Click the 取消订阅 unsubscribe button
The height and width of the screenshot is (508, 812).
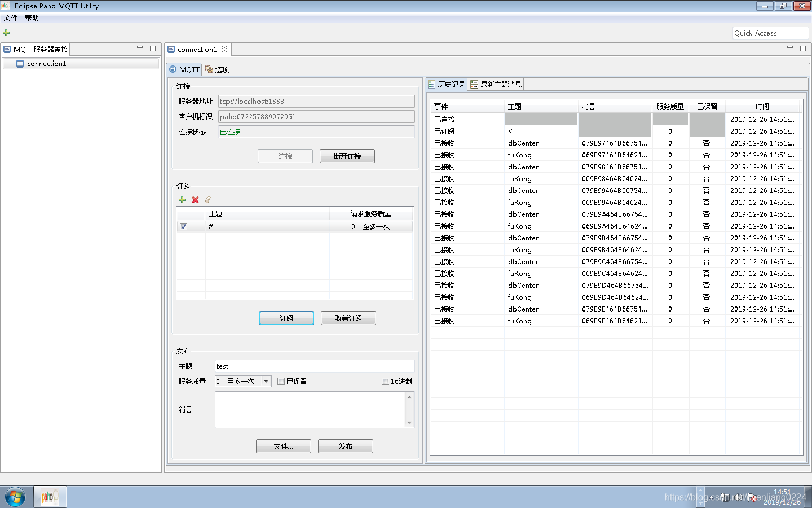[348, 318]
